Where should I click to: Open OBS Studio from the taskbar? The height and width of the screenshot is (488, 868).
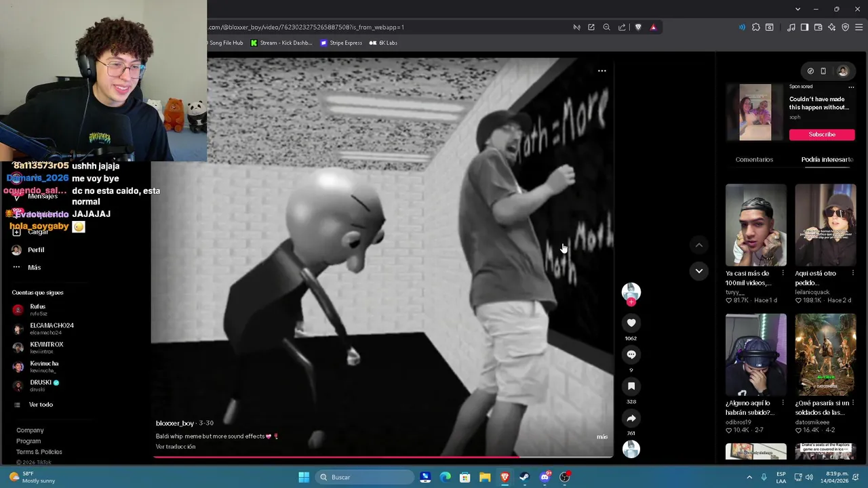(x=565, y=477)
